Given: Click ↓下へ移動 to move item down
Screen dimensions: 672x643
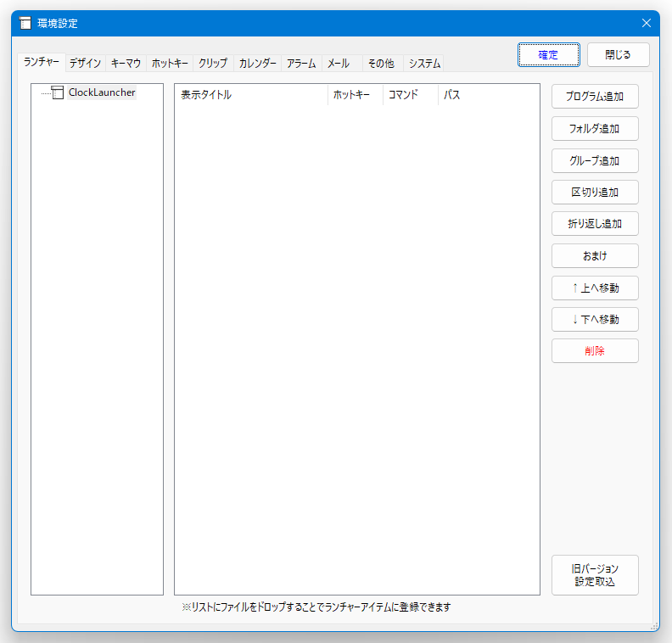Looking at the screenshot, I should tap(595, 320).
